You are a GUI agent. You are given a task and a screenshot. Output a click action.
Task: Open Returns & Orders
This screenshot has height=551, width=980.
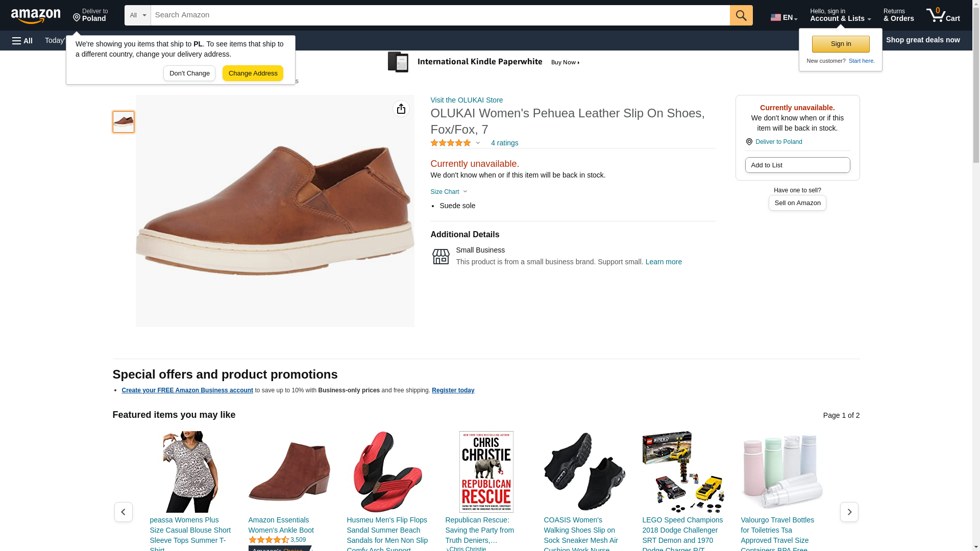click(x=898, y=15)
